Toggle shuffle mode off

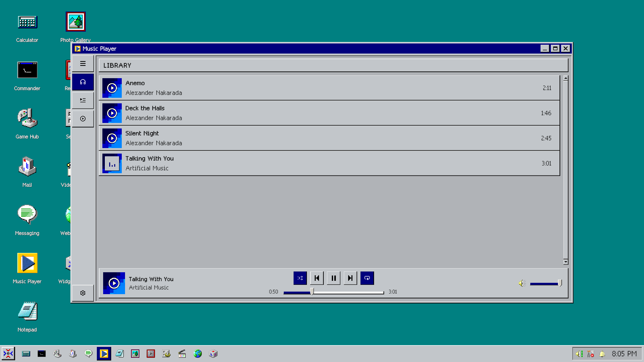300,278
